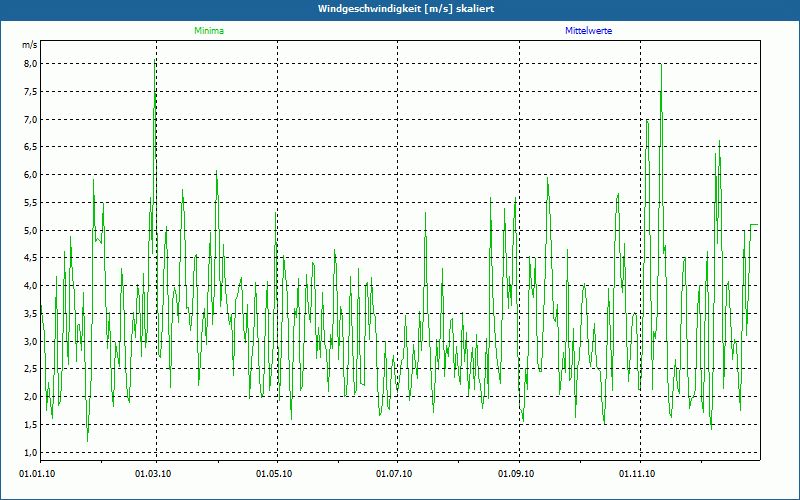The image size is (800, 500).
Task: Click the 6,5 y-axis value
Action: coord(31,147)
